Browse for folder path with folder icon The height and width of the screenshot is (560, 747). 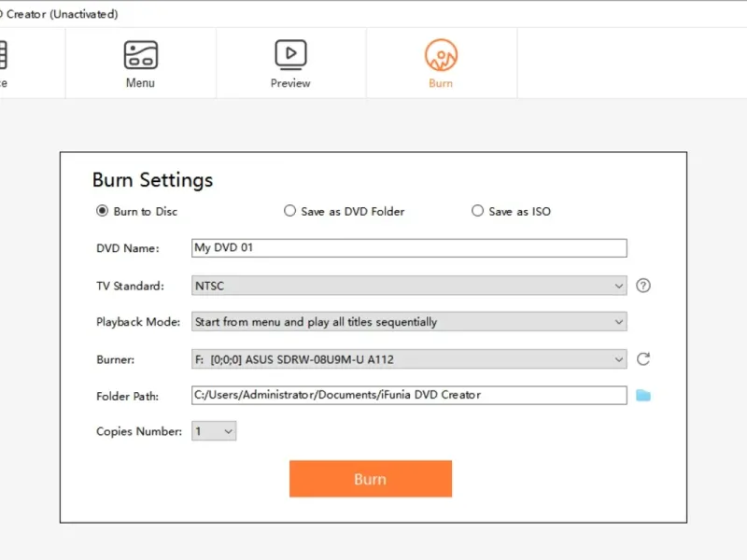643,396
